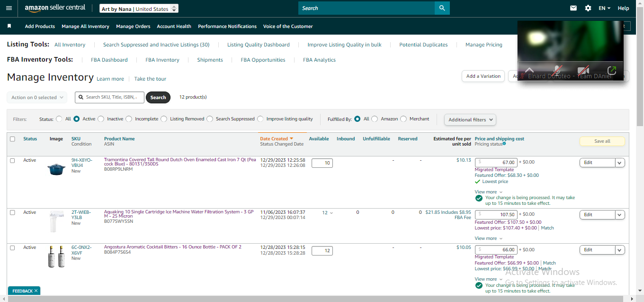Click Search Suppressed and Inactive Listings link
Viewport: 644px width, 302px height.
pos(156,45)
